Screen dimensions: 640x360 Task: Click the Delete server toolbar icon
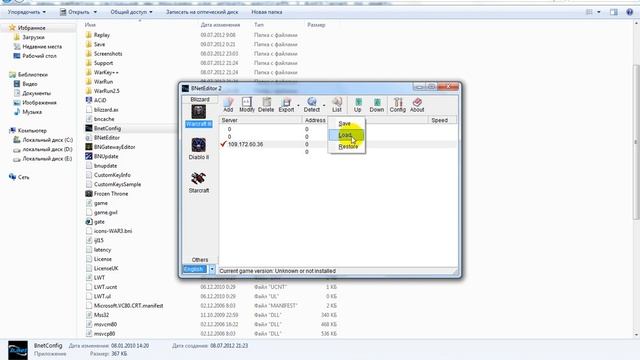[266, 105]
